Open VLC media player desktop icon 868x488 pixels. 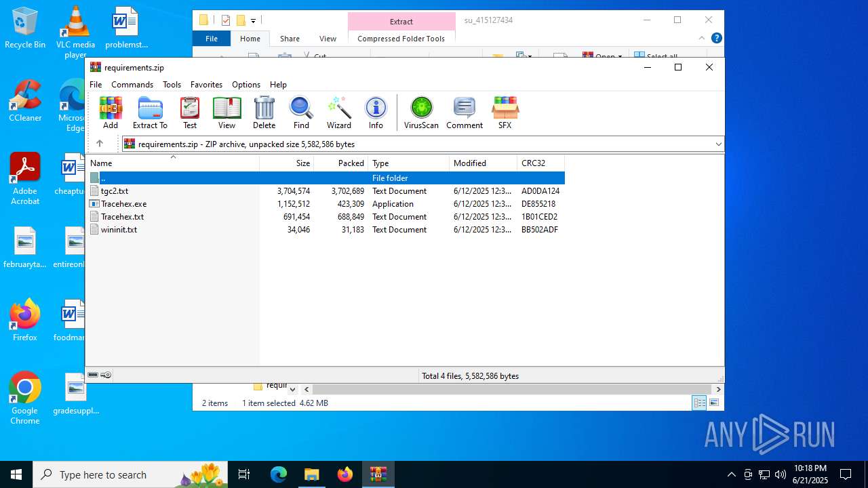tap(75, 32)
